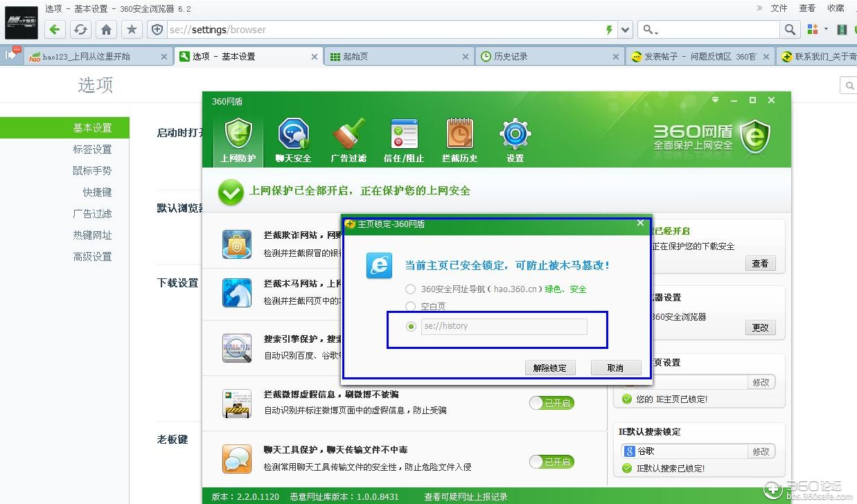
Task: Open 信任/阻止 list icon in 360网盾
Action: [404, 140]
